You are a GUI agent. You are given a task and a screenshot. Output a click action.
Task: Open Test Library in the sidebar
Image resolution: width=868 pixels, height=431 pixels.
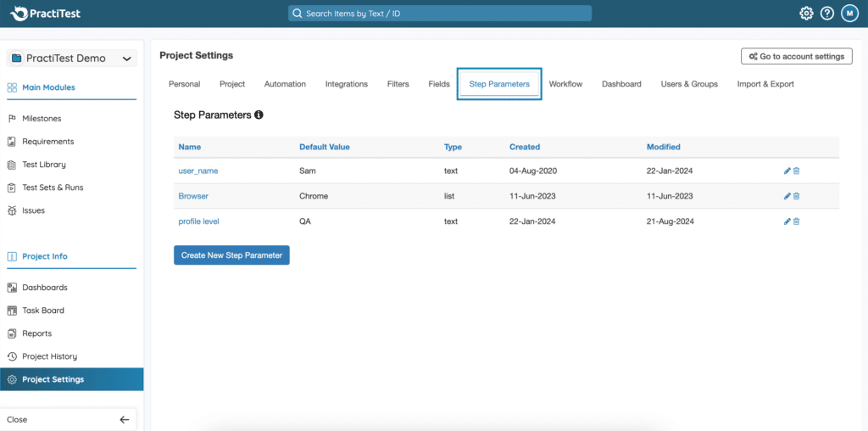click(43, 165)
